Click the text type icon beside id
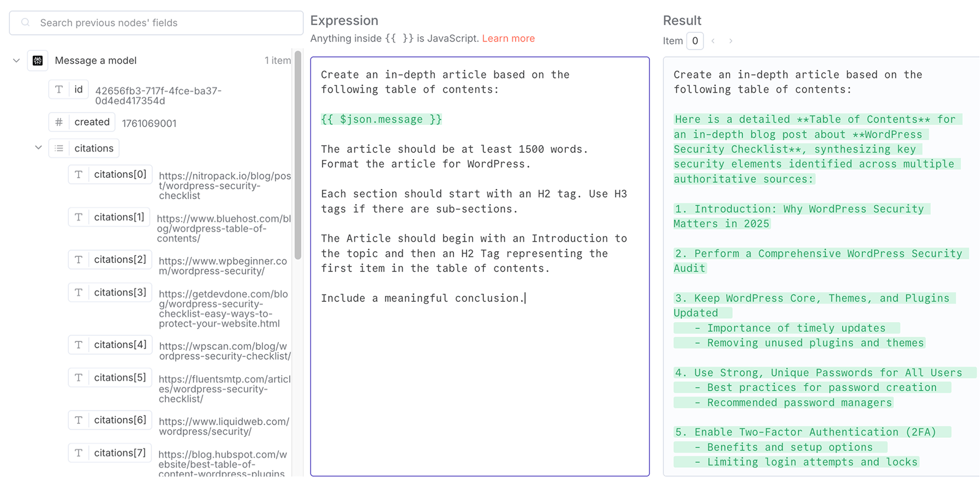Image resolution: width=980 pixels, height=488 pixels. point(59,90)
